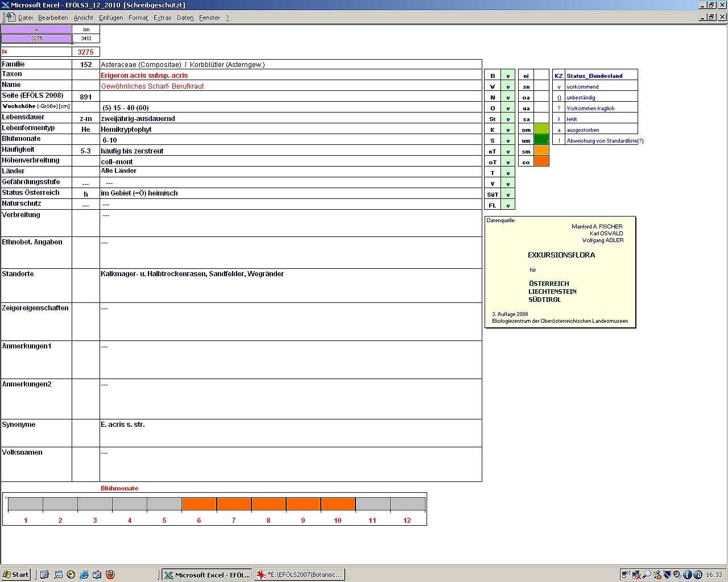The width and height of the screenshot is (728, 582).
Task: Open the ? help menu
Action: pos(227,18)
